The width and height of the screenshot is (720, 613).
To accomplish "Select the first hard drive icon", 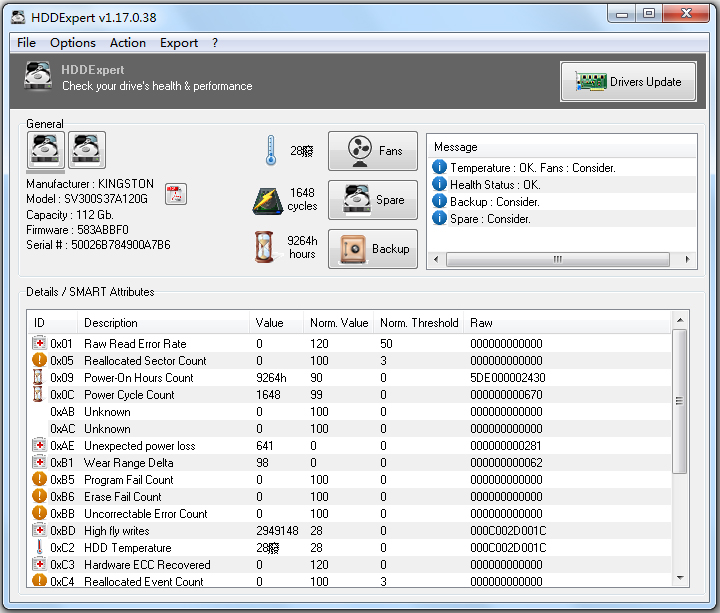I will [45, 150].
